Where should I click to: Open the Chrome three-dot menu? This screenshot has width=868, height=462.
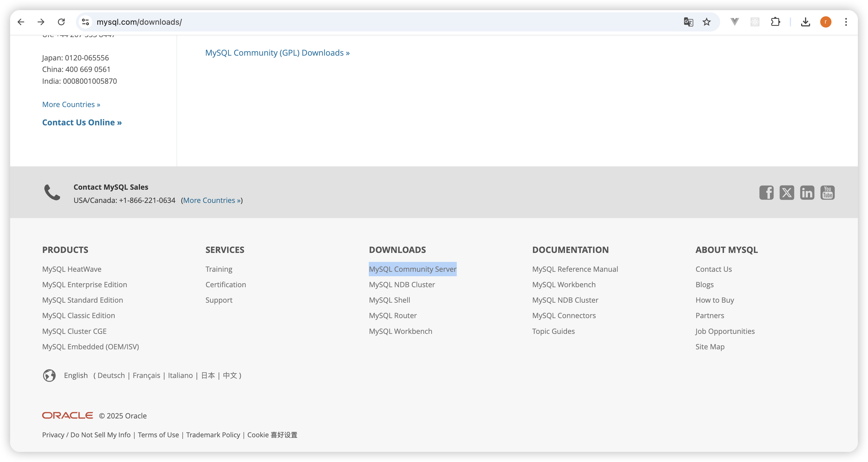[x=846, y=22]
